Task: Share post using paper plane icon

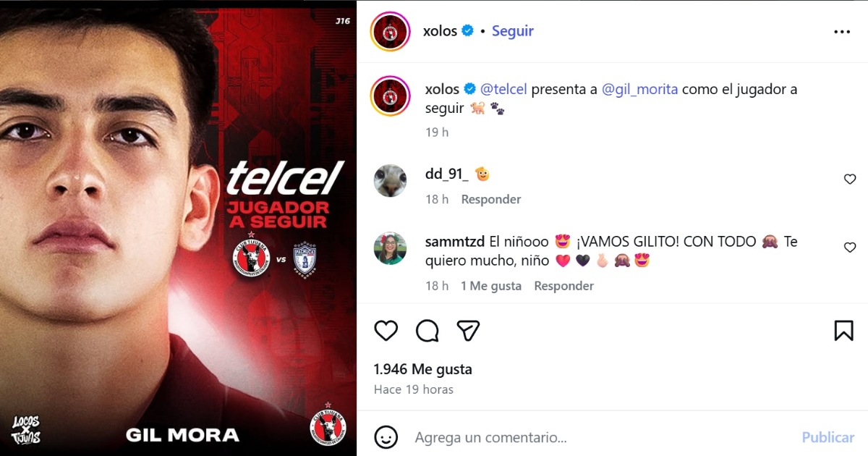Action: pos(469,331)
